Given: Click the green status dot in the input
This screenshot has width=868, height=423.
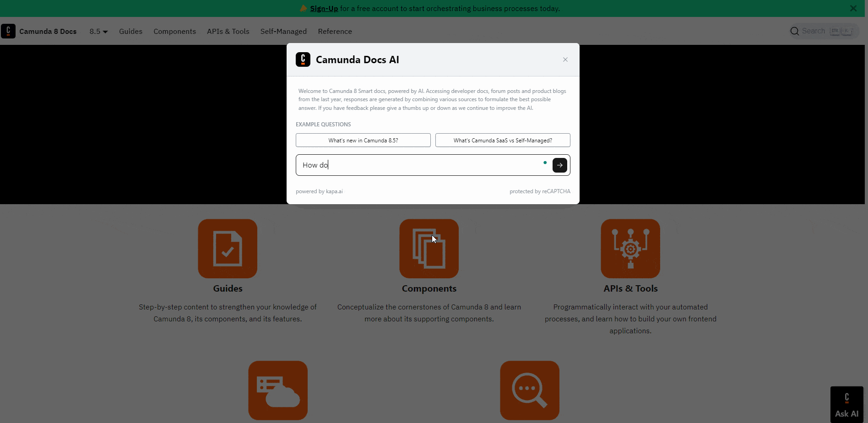Looking at the screenshot, I should (545, 163).
